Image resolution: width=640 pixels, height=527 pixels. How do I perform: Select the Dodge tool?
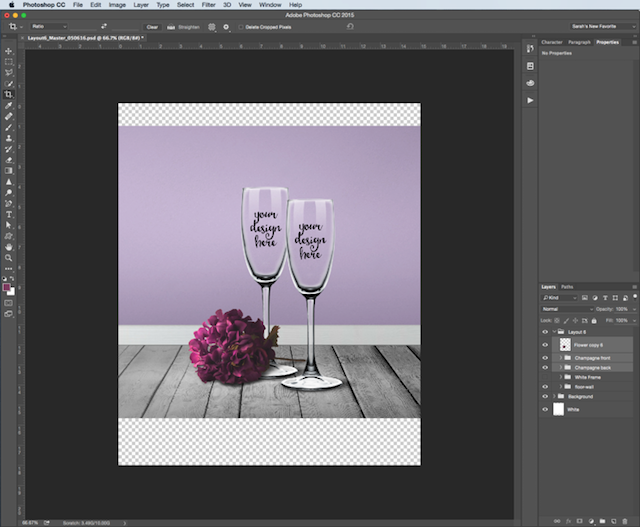pyautogui.click(x=8, y=193)
